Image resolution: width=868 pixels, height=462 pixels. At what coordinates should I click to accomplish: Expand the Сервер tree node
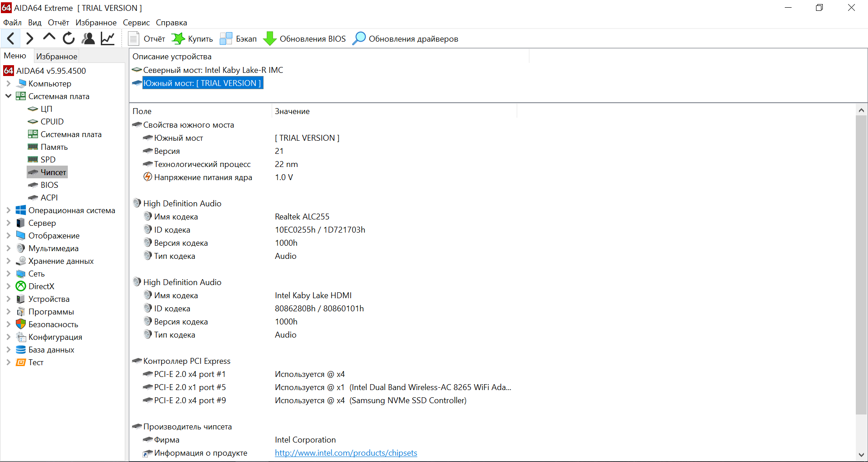8,223
